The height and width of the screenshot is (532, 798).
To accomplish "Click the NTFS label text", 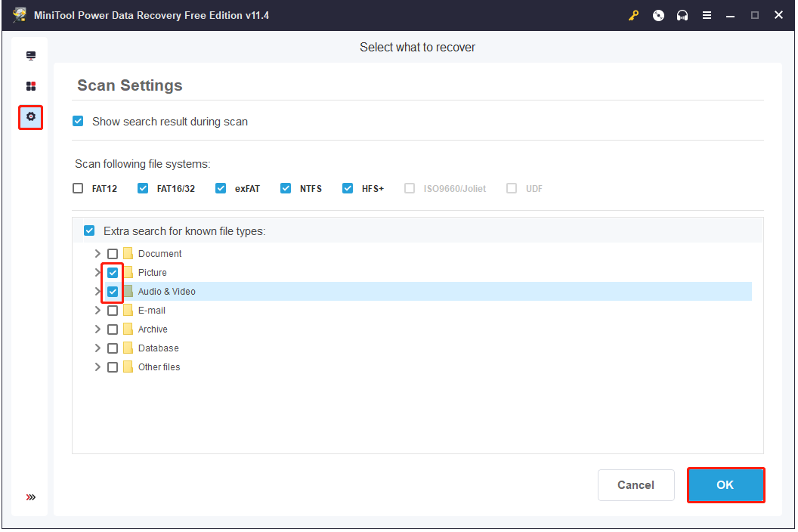I will (x=311, y=188).
